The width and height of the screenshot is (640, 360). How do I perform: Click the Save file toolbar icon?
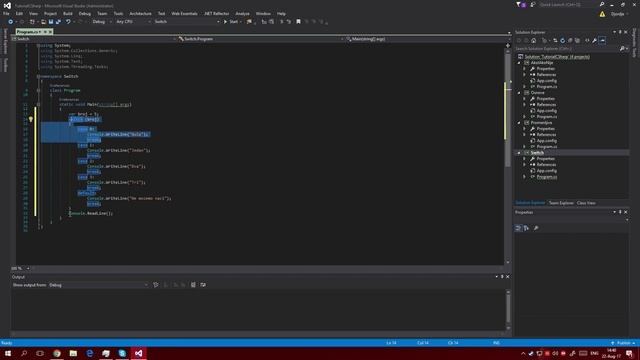pyautogui.click(x=51, y=22)
